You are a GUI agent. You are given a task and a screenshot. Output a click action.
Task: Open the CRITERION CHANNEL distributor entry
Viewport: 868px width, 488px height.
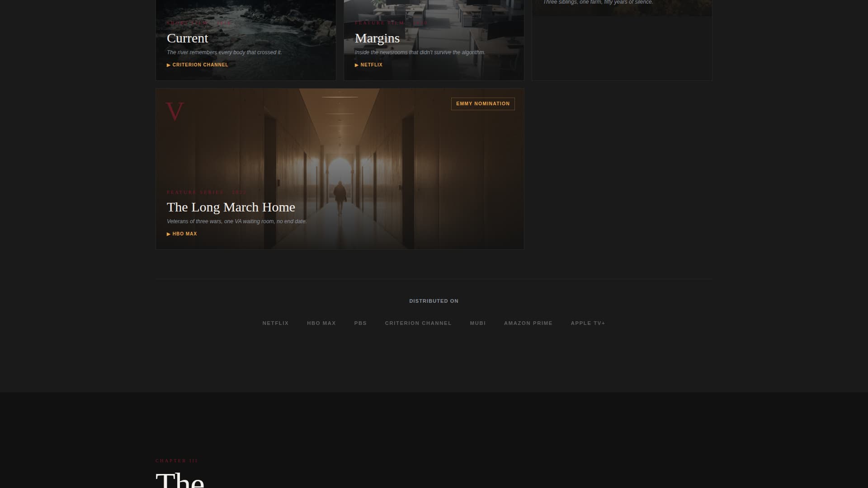[418, 323]
